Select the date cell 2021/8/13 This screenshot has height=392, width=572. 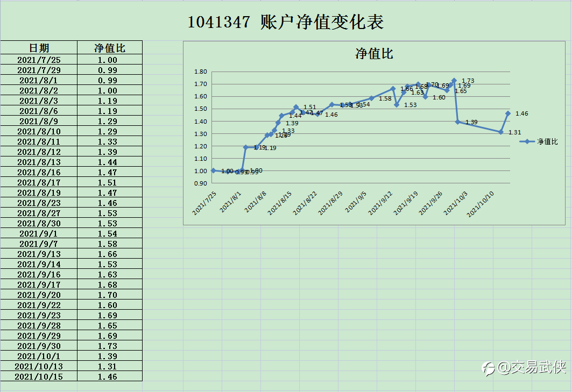39,162
